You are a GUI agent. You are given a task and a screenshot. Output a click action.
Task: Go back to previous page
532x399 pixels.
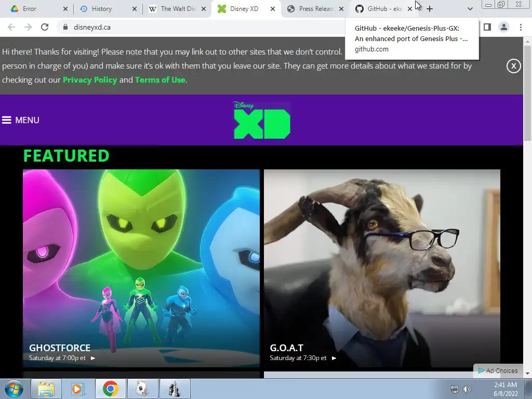11,27
